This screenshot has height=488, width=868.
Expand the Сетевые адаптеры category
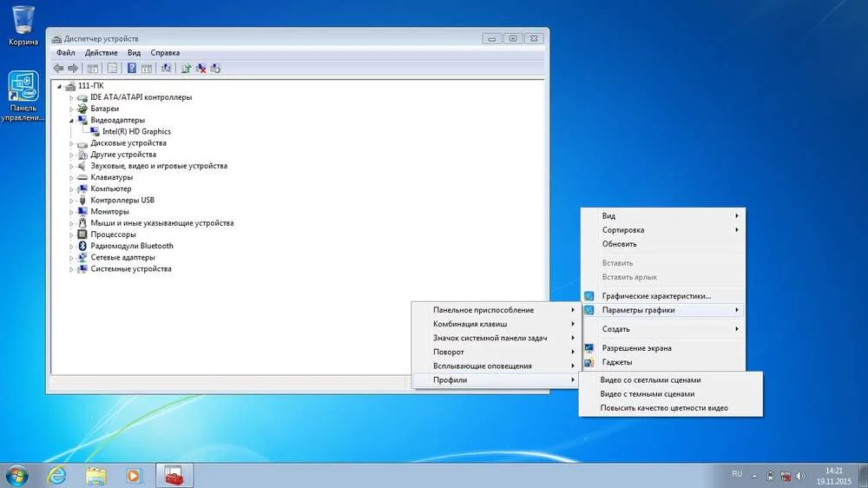point(73,258)
